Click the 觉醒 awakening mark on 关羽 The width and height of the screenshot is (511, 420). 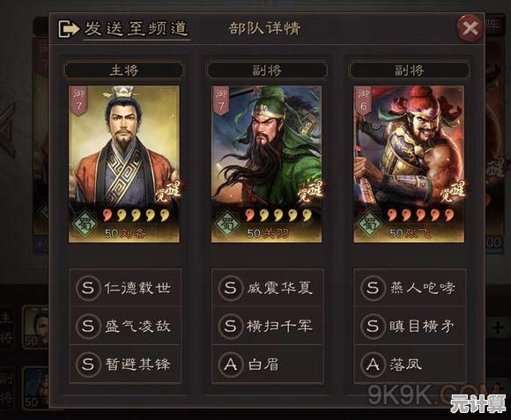coord(310,191)
